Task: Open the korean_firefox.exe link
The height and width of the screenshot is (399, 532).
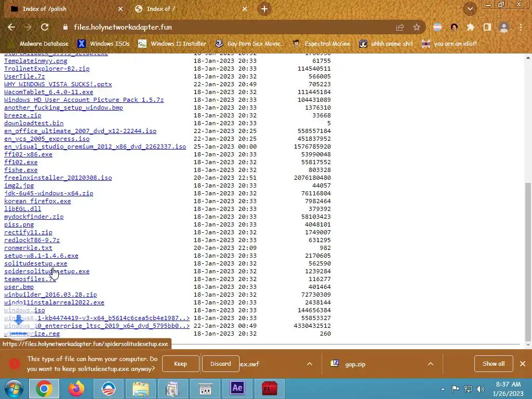Action: 37,202
